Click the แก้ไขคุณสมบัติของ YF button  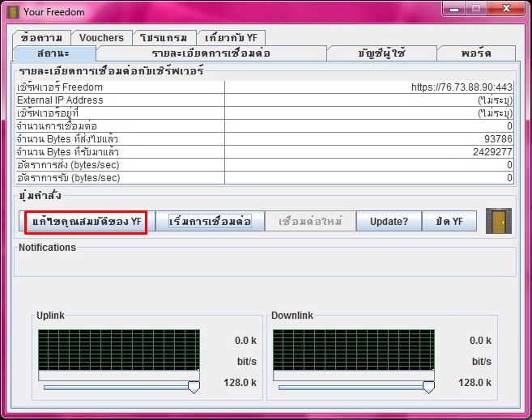point(87,222)
